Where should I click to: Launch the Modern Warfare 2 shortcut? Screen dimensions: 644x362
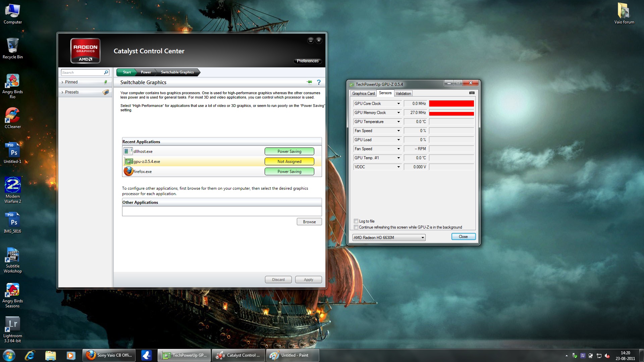12,190
